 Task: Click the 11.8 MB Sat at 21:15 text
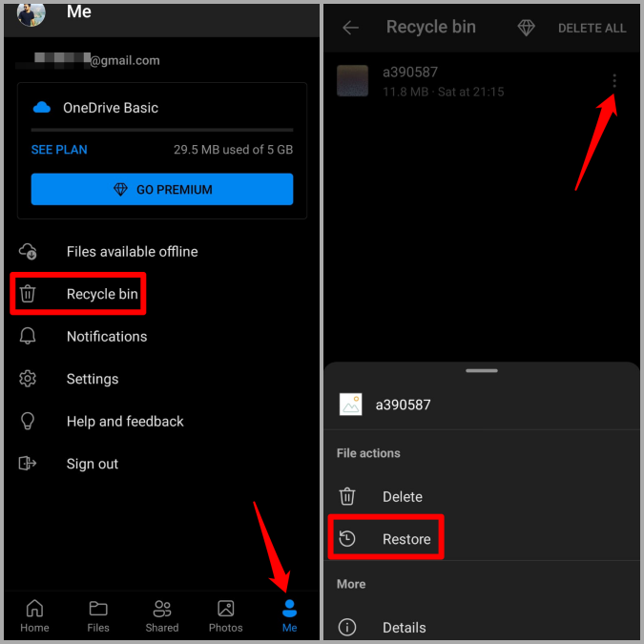443,92
